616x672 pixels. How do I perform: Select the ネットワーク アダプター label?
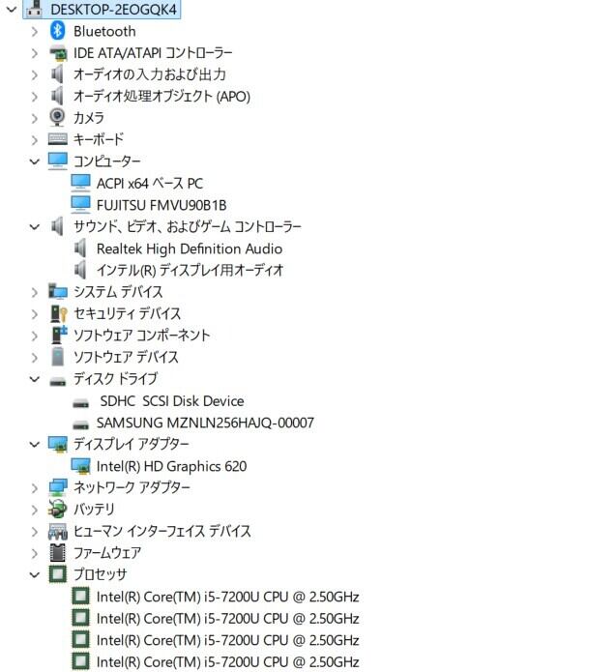(x=132, y=487)
